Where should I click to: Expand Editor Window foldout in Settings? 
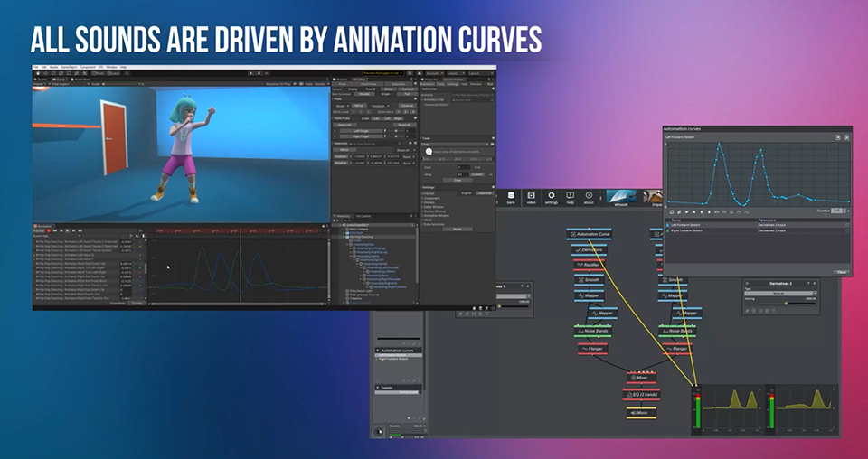(x=433, y=207)
